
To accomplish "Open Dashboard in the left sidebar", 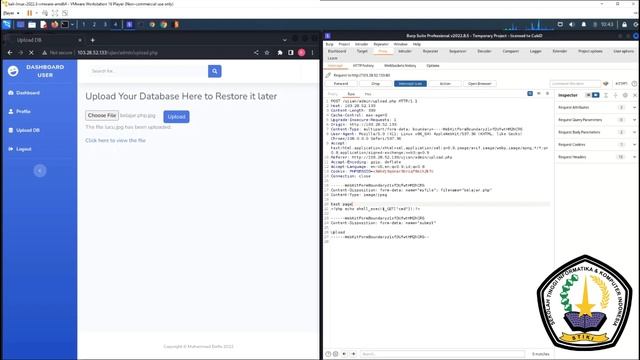I will coord(24,93).
